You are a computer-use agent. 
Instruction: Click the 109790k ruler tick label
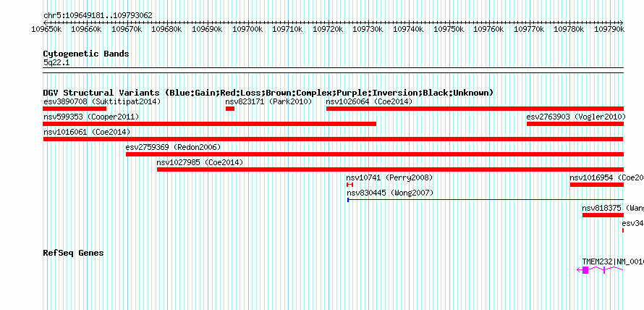click(610, 29)
